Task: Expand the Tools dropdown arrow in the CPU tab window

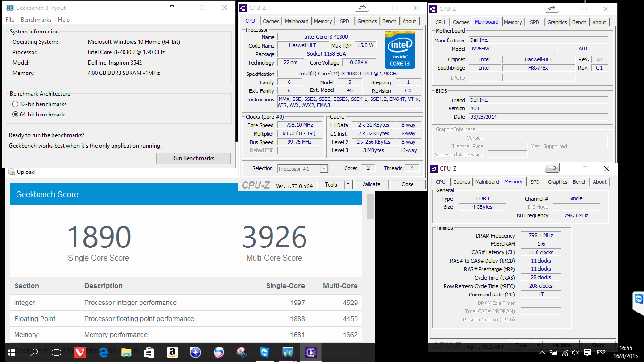Action: pos(348,184)
